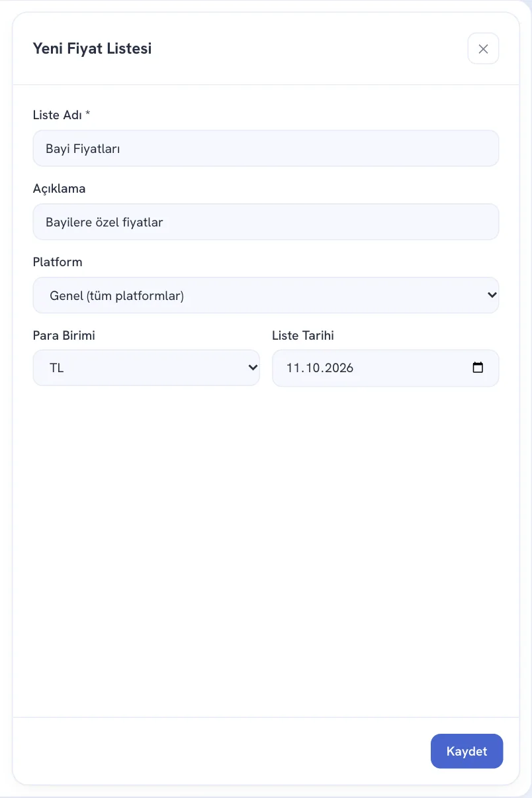Click the Yeni Fiyat Listesi dialog title
Screen dimensions: 532x798
click(93, 48)
